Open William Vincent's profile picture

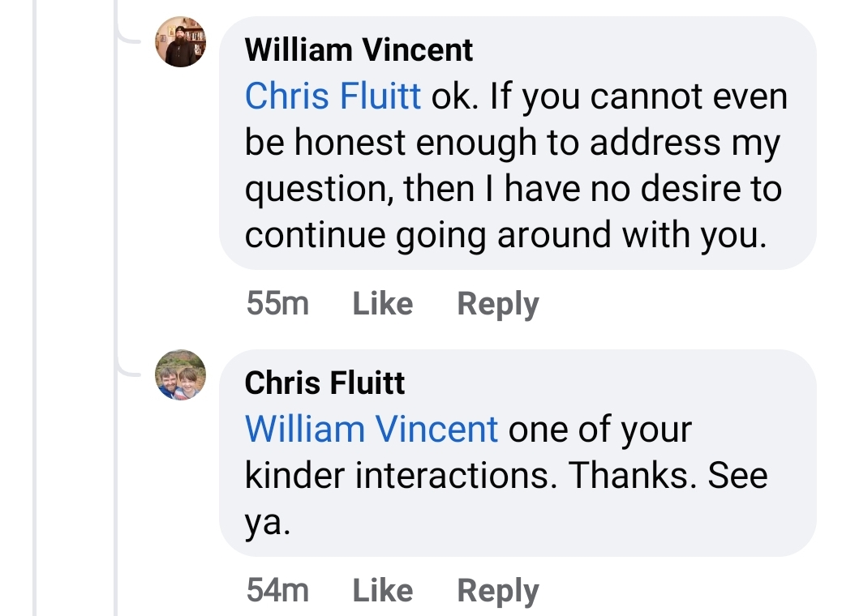[180, 41]
